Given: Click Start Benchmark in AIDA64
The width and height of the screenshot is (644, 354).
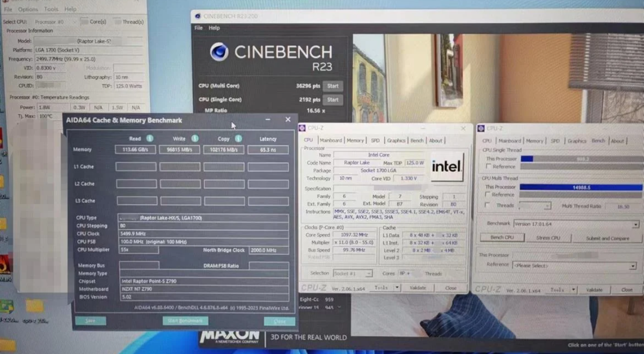Looking at the screenshot, I should coord(185,321).
